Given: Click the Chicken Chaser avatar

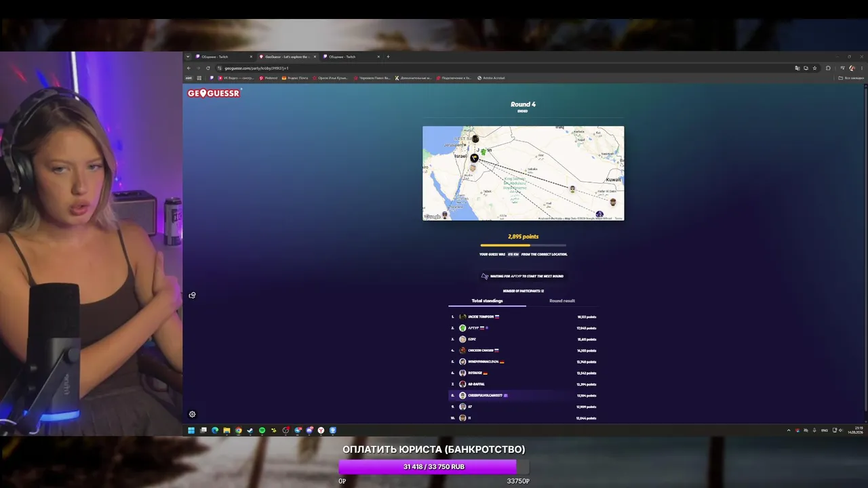Looking at the screenshot, I should pyautogui.click(x=462, y=350).
